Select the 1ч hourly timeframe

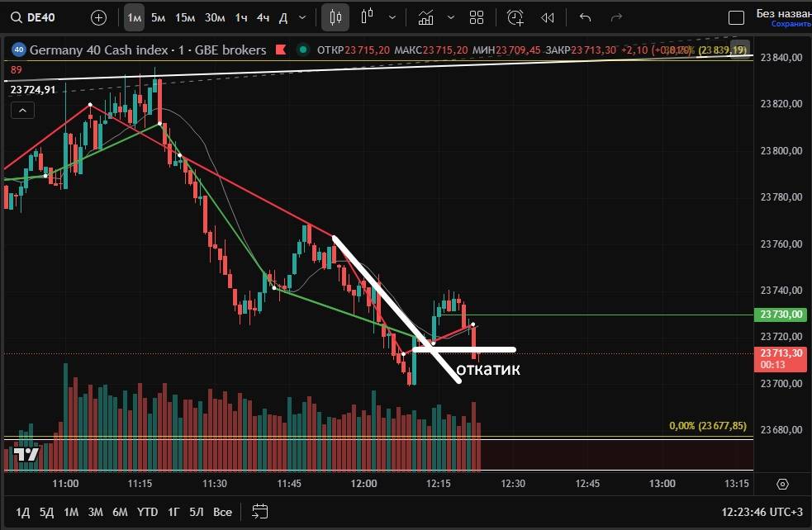(240, 17)
